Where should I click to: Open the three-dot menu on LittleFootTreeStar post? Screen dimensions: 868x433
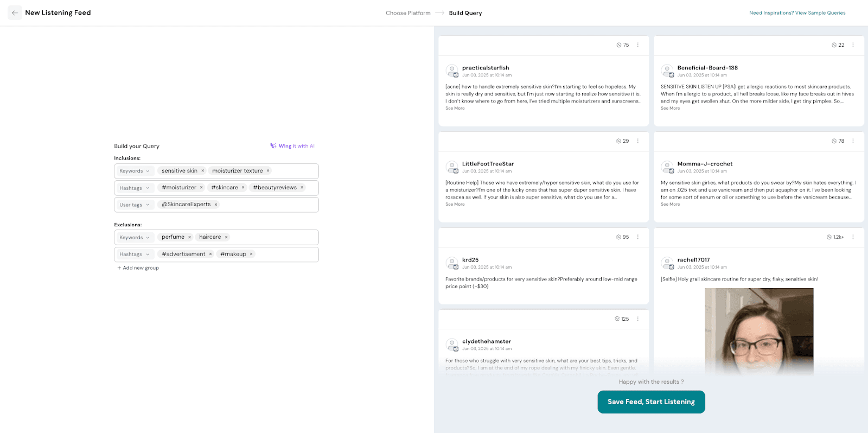click(x=638, y=141)
